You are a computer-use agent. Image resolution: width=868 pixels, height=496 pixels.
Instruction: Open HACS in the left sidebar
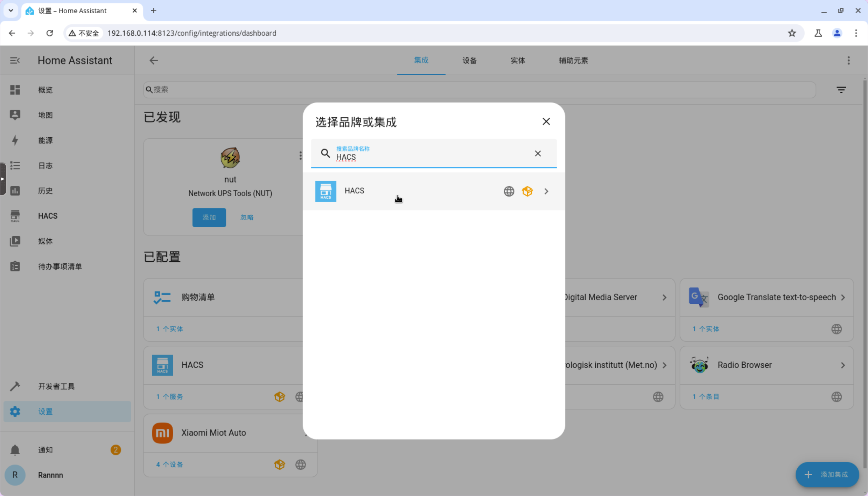(48, 216)
